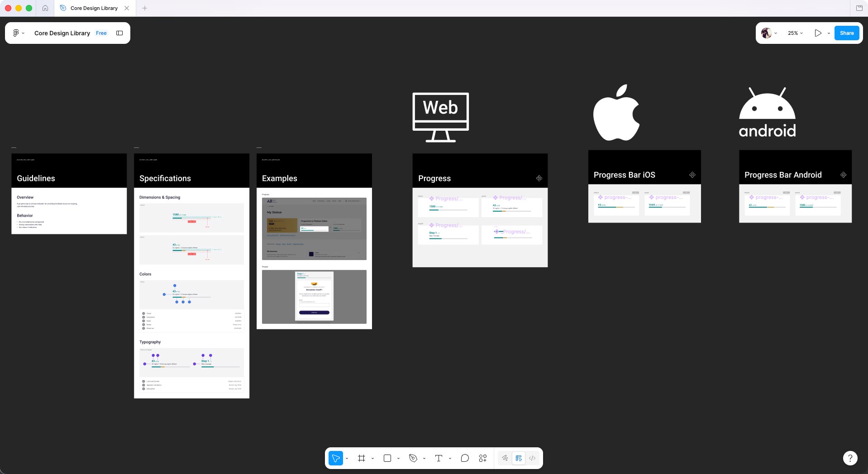Open the user avatar menu
Screen dimensions: 868x474
(769, 33)
